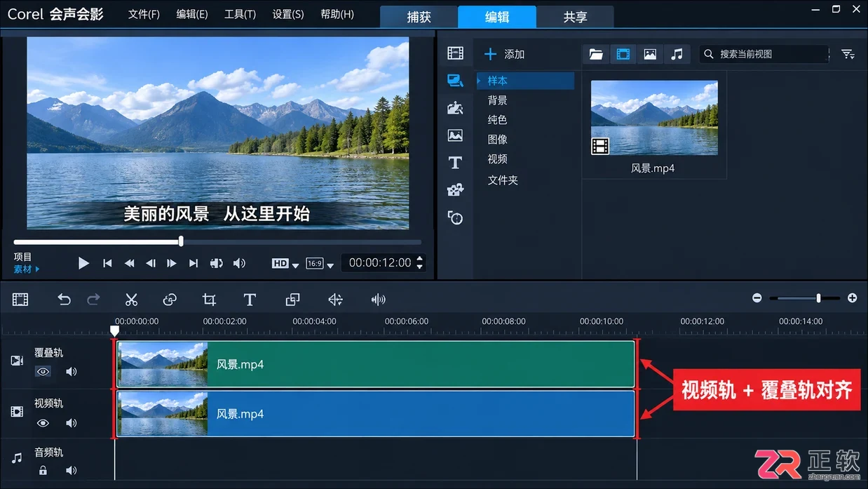
Task: Click the 添加 add folder button
Action: [x=505, y=54]
